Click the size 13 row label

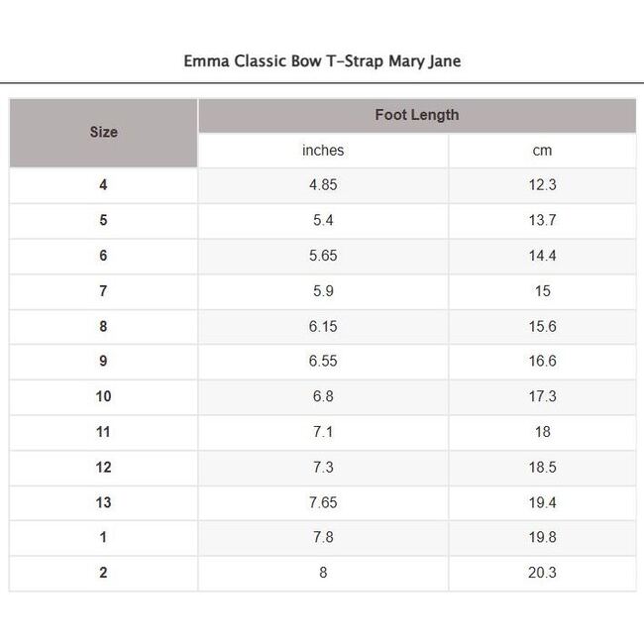(103, 502)
